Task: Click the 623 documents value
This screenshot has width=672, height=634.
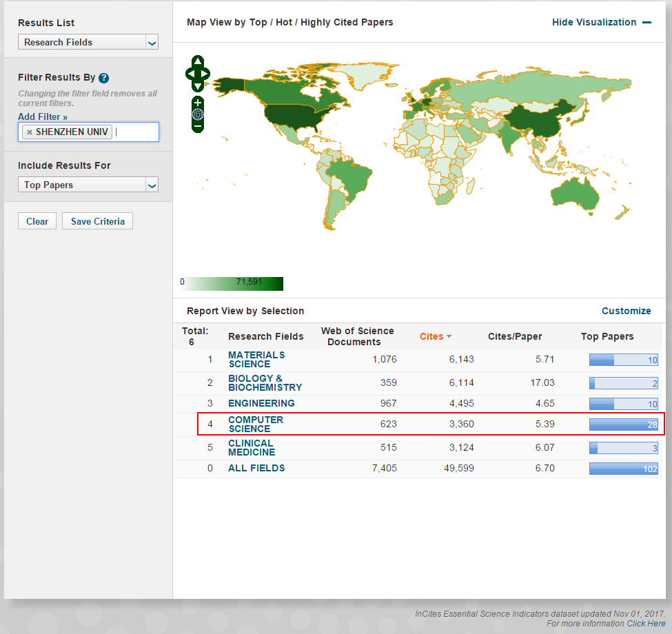Action: 388,424
